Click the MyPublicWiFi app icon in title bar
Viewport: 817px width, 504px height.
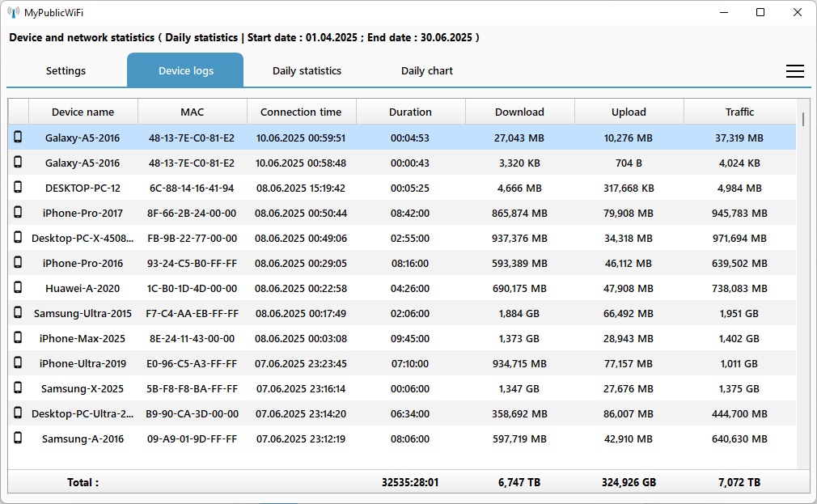pos(14,13)
